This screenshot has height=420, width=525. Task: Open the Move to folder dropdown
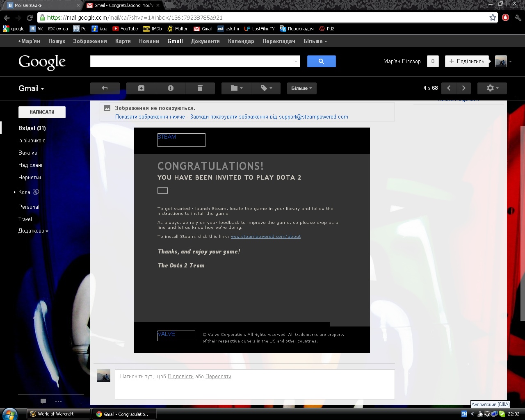[236, 88]
